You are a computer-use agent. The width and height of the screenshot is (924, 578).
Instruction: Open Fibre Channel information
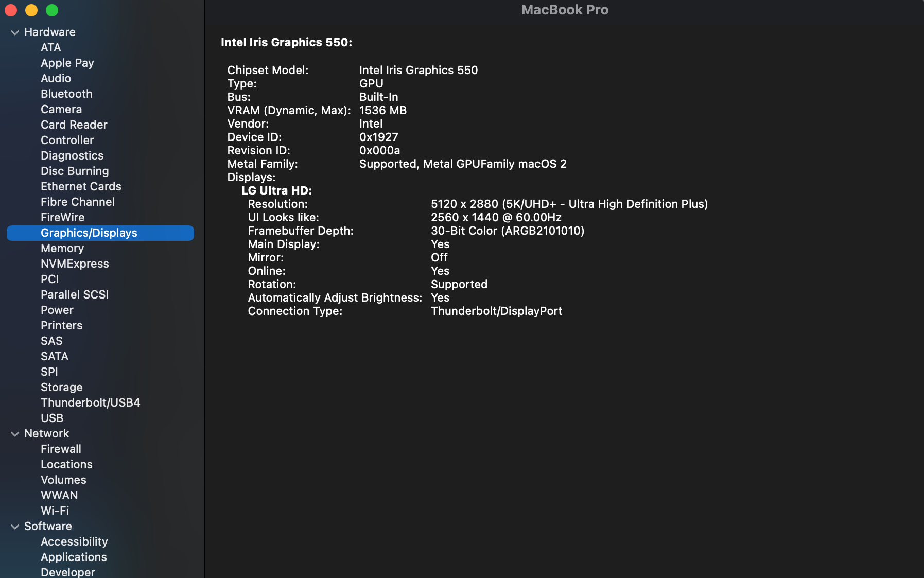(x=78, y=202)
